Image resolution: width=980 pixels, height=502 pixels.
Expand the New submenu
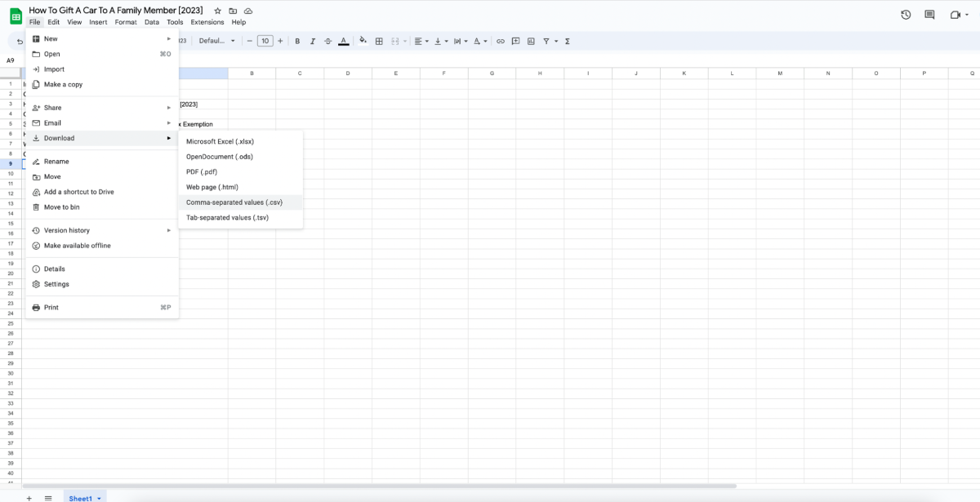[x=102, y=38]
